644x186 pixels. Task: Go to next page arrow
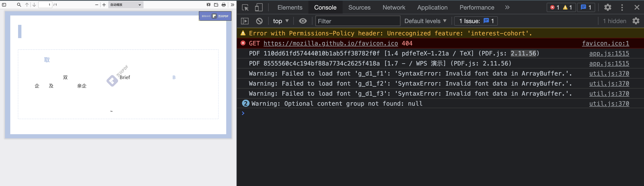34,5
